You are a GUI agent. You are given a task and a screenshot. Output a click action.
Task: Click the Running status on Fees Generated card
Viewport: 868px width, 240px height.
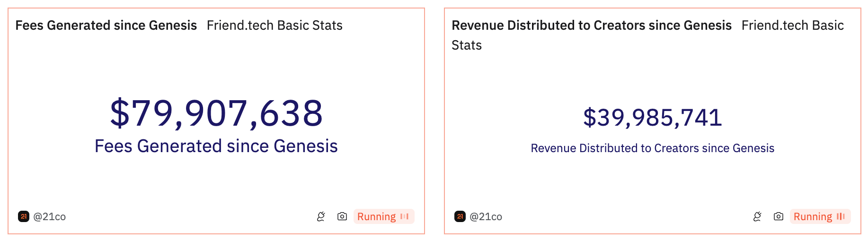click(377, 216)
